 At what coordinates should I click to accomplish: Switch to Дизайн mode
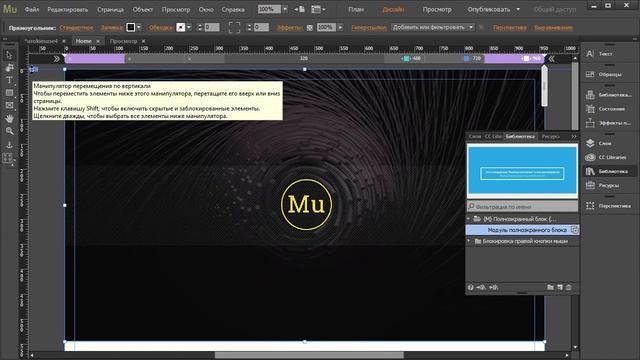(393, 9)
